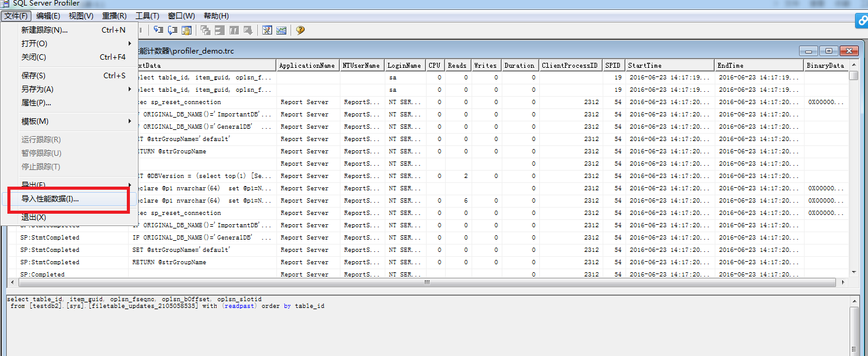Click the LoginName column header
Image resolution: width=868 pixels, height=356 pixels.
tap(405, 65)
